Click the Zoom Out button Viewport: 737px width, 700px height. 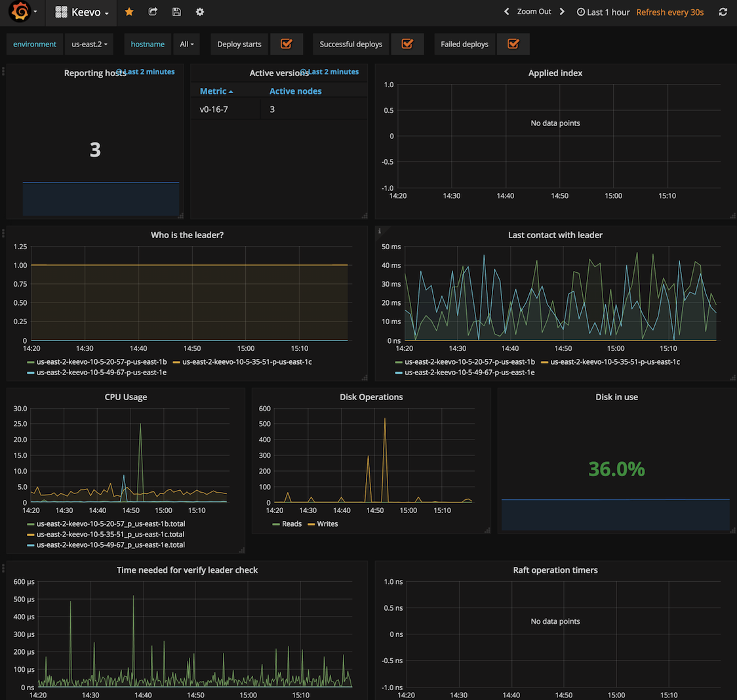534,12
